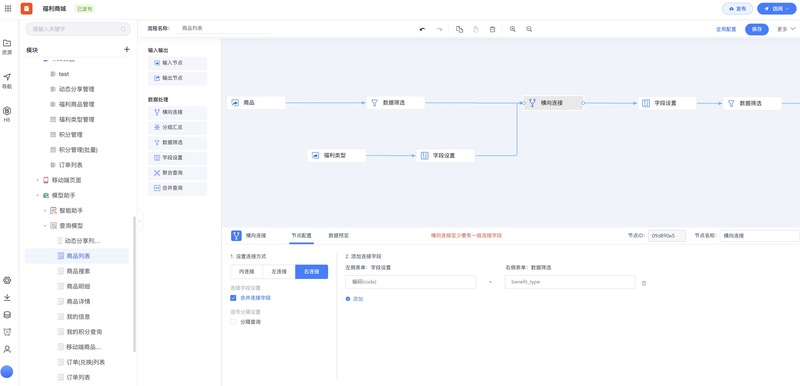Select the 数据筛选 palette item
The height and width of the screenshot is (386, 800).
(x=178, y=142)
